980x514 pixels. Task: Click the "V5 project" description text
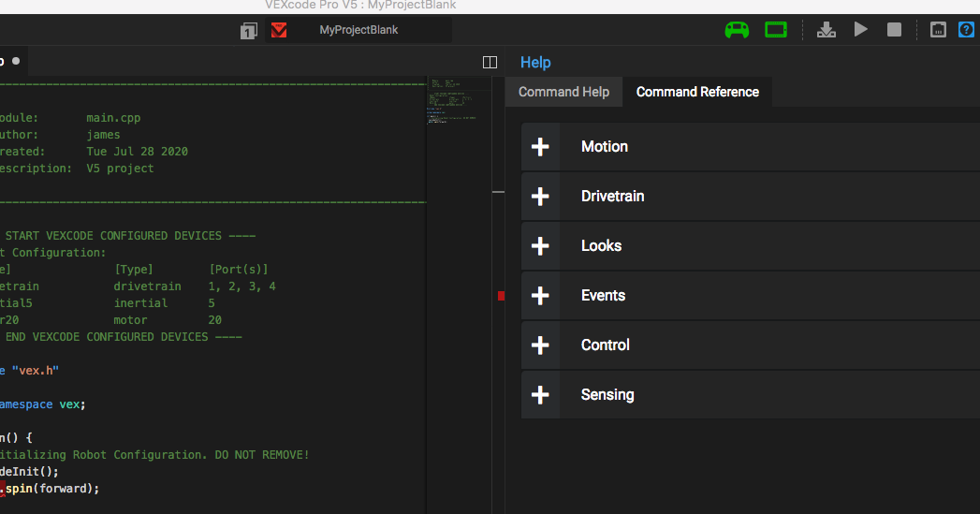pos(120,169)
